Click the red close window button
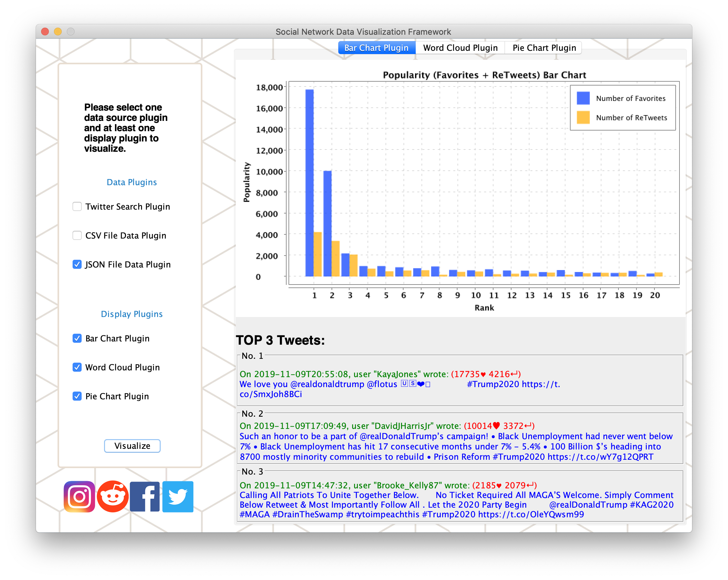The image size is (728, 580). pos(45,32)
